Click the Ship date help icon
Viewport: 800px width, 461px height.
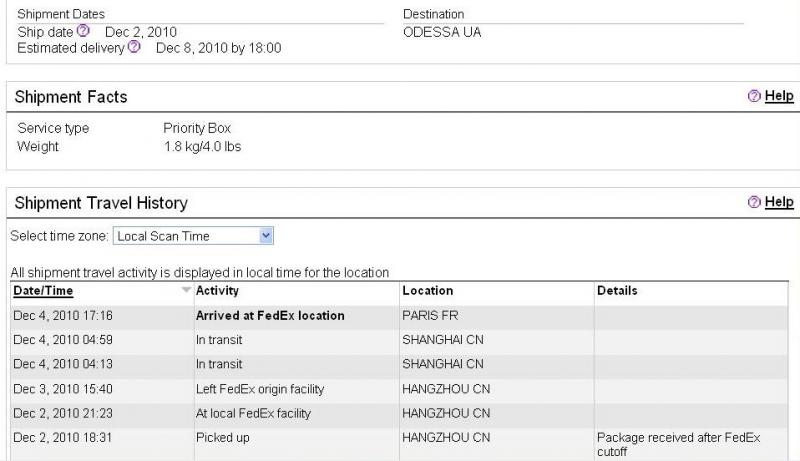(83, 31)
